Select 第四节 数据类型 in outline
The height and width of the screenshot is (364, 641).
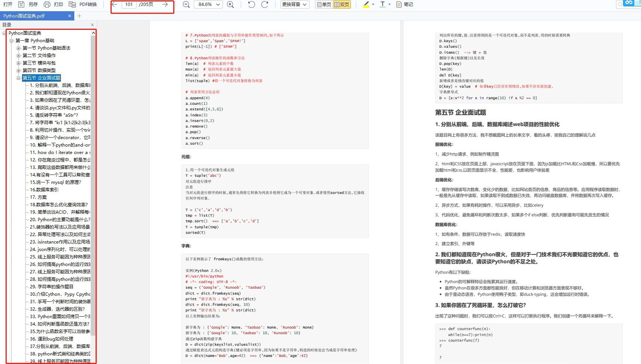[x=39, y=70]
